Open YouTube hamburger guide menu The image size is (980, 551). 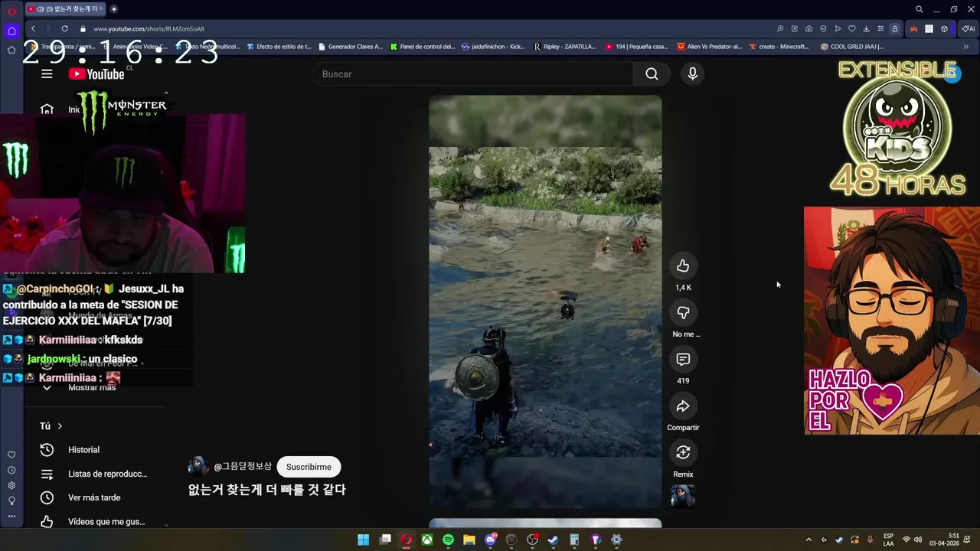click(47, 73)
